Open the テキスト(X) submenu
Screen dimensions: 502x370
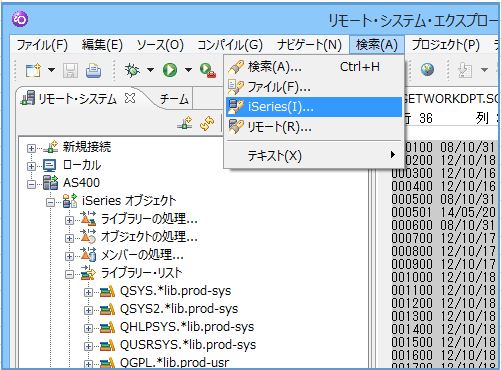click(314, 155)
